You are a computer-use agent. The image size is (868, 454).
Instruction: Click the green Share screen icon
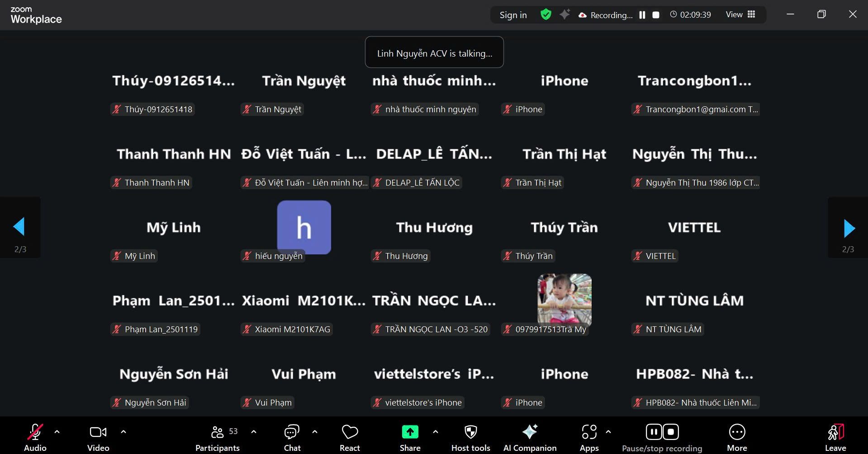pyautogui.click(x=410, y=432)
